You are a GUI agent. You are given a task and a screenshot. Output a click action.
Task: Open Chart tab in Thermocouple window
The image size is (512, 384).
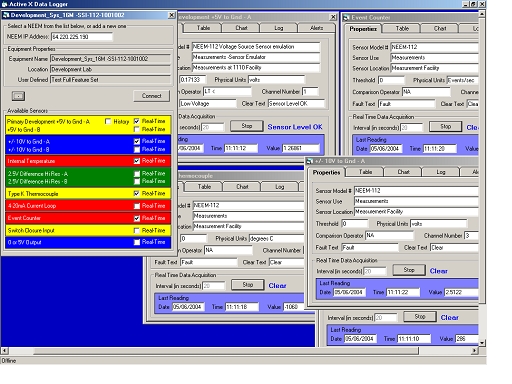click(242, 187)
